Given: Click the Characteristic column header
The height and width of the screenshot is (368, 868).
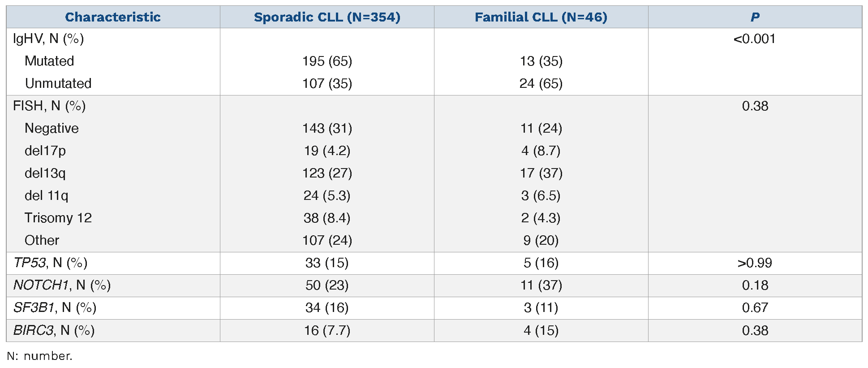Looking at the screenshot, I should click(x=113, y=17).
